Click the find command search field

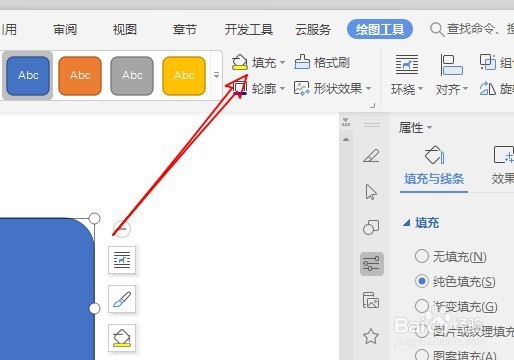coord(472,30)
